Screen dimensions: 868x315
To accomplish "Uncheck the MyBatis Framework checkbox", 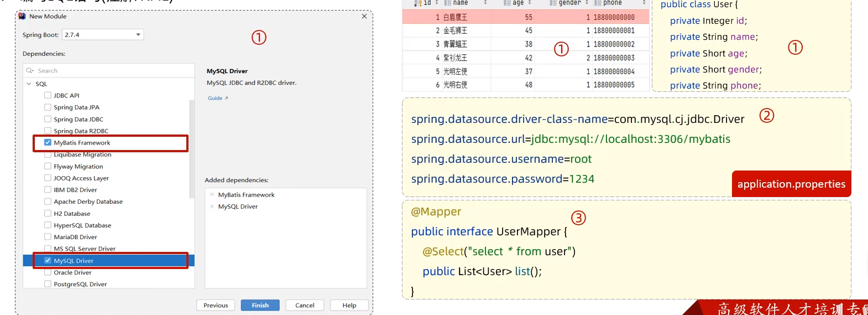I will click(x=48, y=142).
